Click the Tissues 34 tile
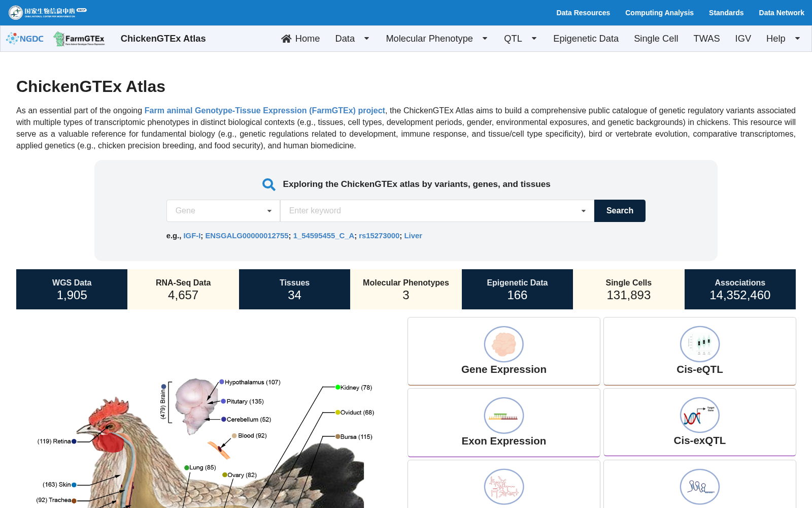 [294, 289]
